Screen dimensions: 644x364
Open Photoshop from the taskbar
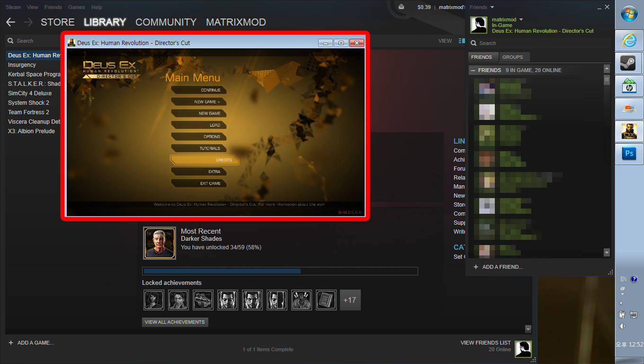point(629,154)
